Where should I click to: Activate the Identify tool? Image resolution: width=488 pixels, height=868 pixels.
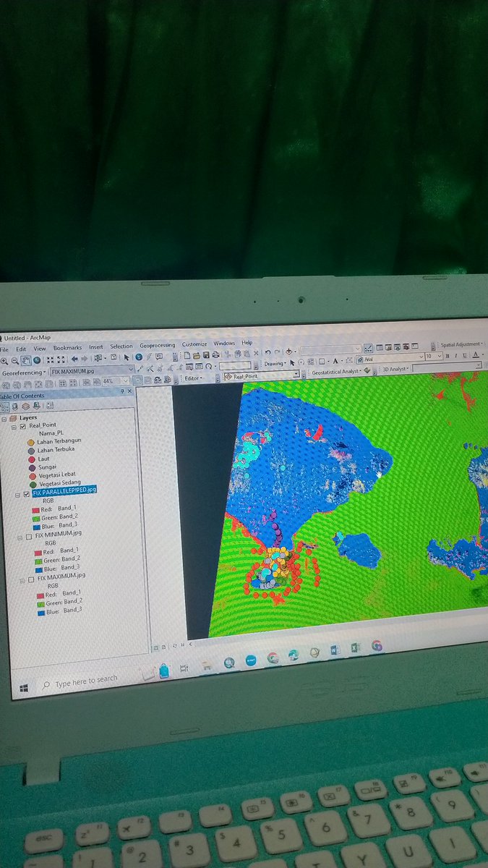click(x=139, y=357)
